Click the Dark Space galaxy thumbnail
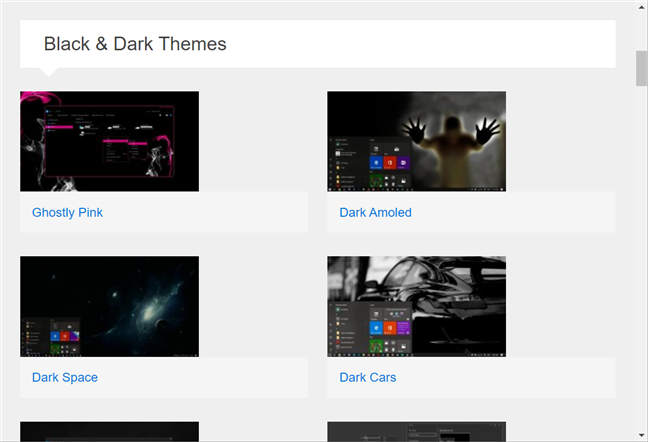 pos(110,307)
